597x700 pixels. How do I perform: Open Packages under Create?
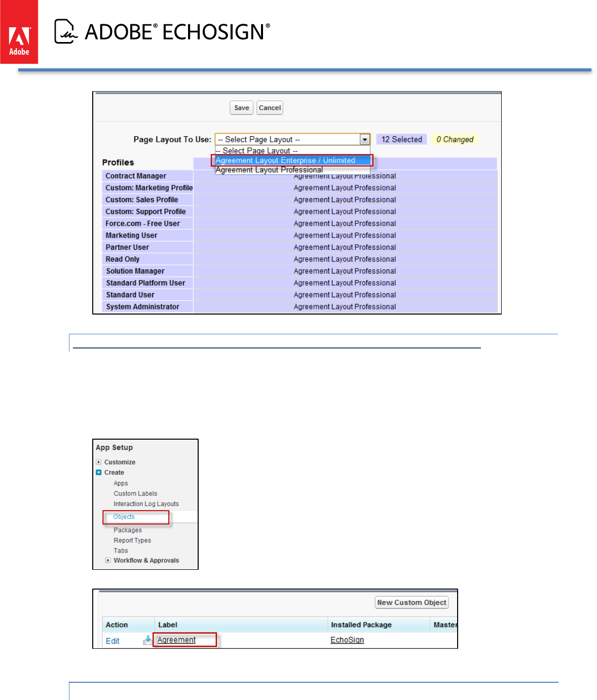pyautogui.click(x=128, y=530)
